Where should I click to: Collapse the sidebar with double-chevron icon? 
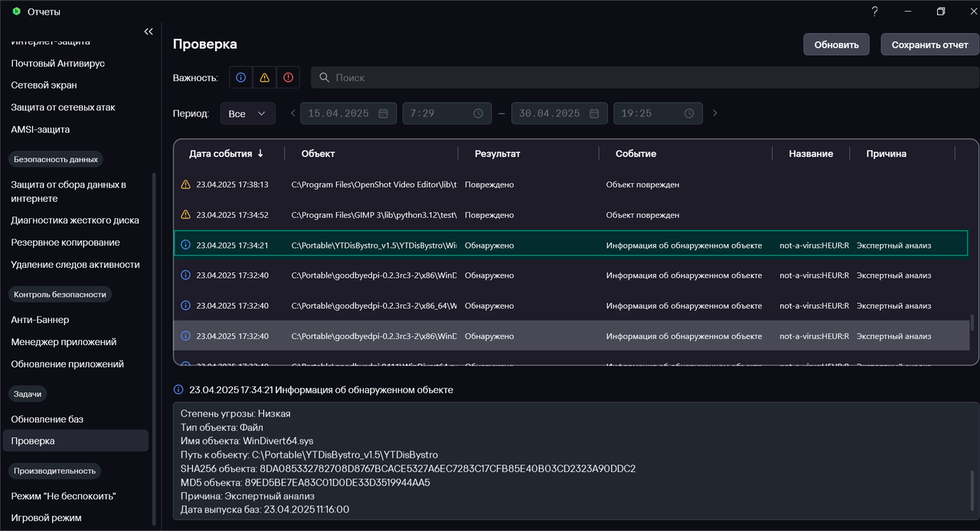tap(149, 31)
